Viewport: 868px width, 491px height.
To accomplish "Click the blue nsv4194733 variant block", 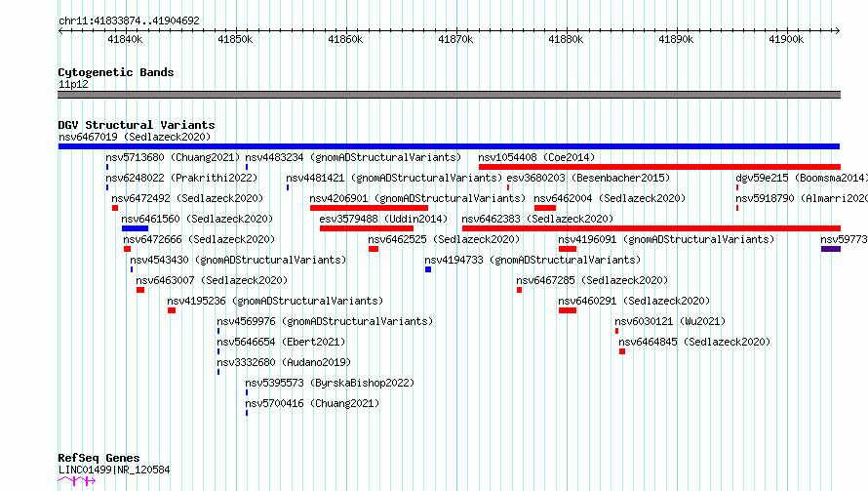I will [x=428, y=269].
